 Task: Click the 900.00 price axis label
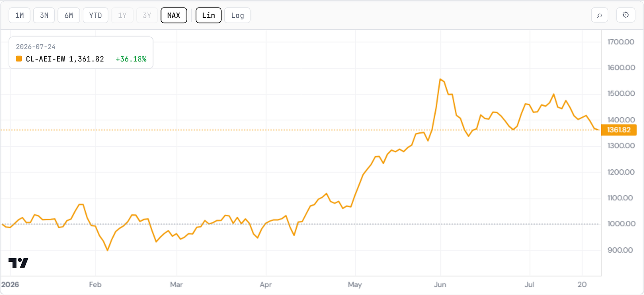pos(621,250)
